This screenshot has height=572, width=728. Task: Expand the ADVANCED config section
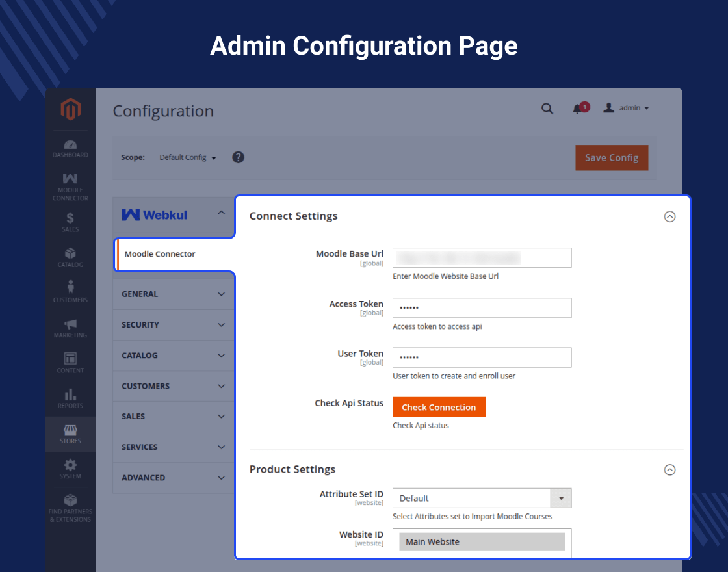174,478
